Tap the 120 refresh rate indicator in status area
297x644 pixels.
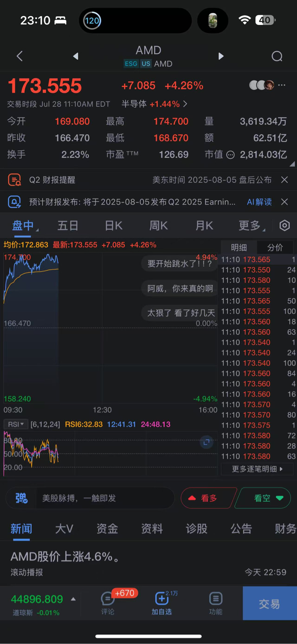coord(92,20)
